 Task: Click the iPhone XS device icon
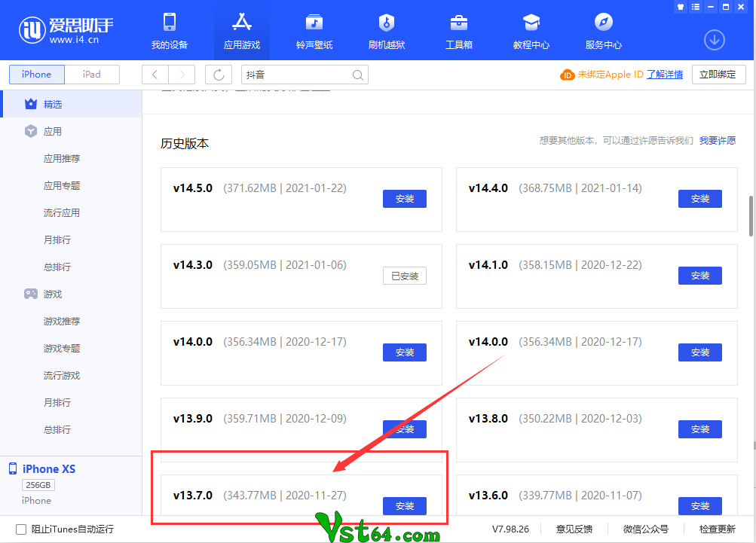(x=13, y=468)
